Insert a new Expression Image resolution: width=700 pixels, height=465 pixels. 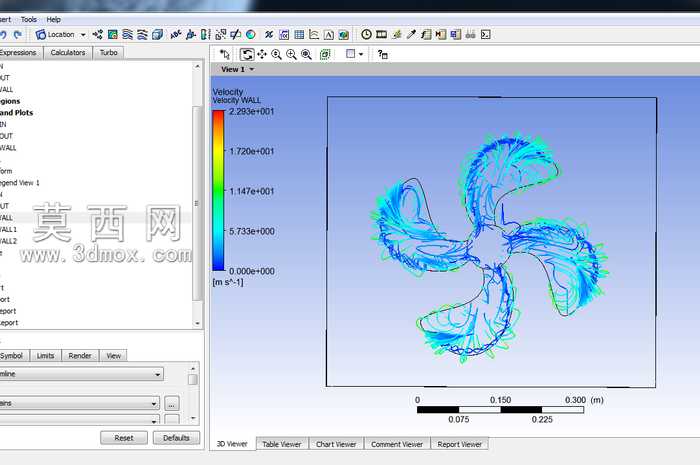284,34
